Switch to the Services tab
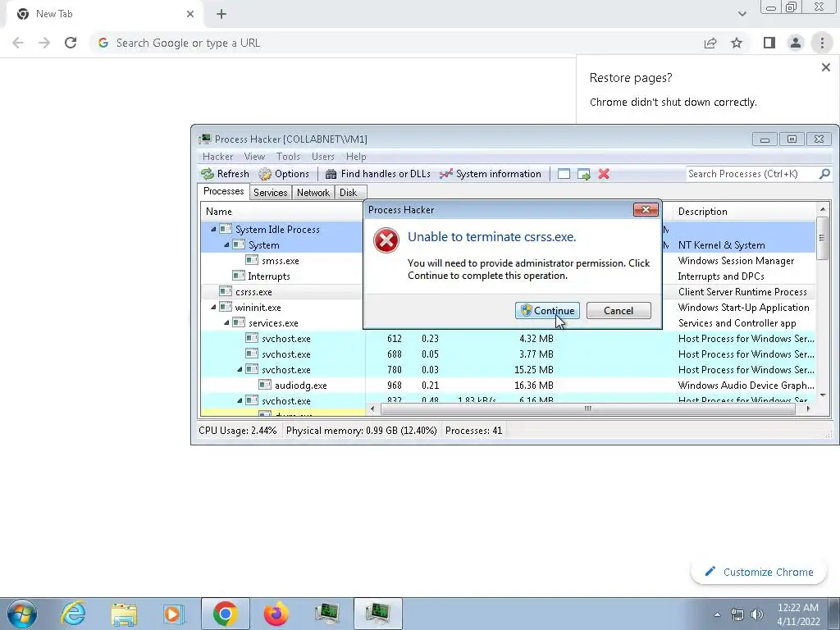 point(270,192)
